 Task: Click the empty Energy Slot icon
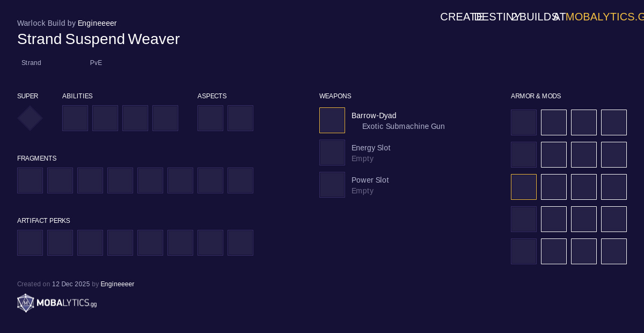click(x=332, y=153)
